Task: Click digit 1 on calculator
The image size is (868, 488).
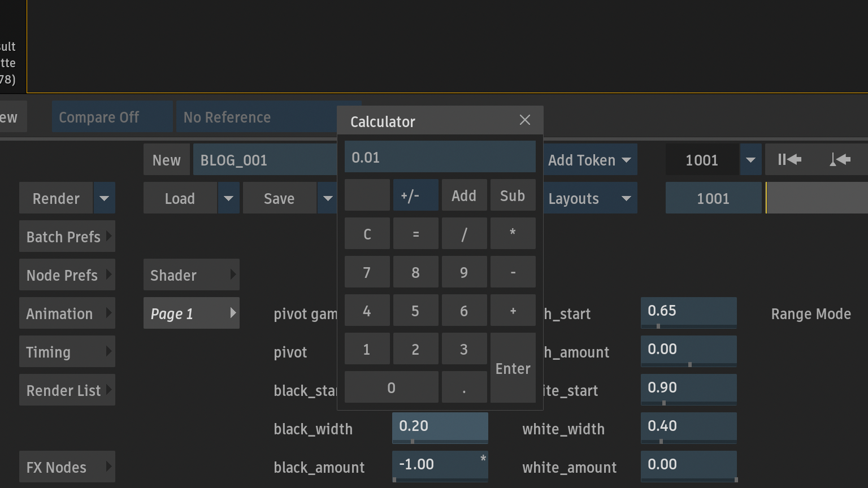Action: click(367, 349)
